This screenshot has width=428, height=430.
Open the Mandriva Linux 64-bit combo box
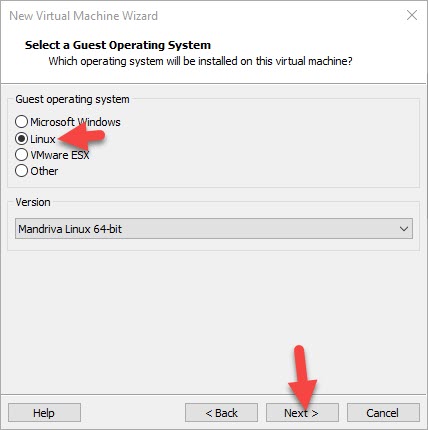214,229
